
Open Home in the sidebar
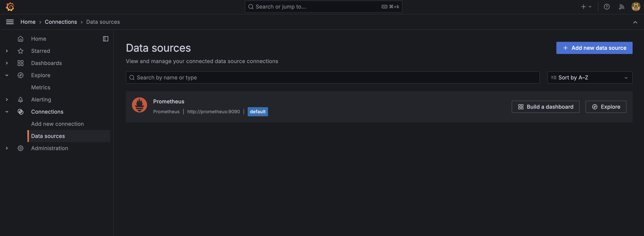click(x=39, y=39)
